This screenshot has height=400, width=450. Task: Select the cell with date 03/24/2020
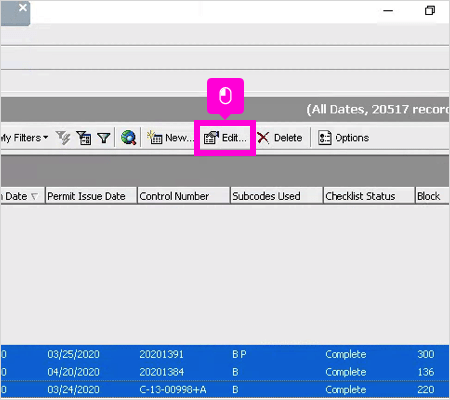pyautogui.click(x=73, y=389)
